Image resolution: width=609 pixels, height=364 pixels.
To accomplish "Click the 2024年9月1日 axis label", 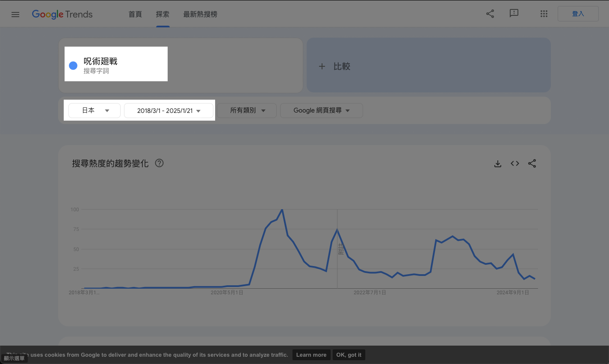I will click(x=512, y=293).
